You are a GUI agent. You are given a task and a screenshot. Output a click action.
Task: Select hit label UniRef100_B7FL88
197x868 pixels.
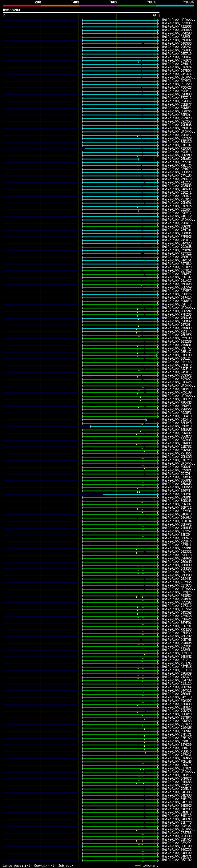coord(176,355)
